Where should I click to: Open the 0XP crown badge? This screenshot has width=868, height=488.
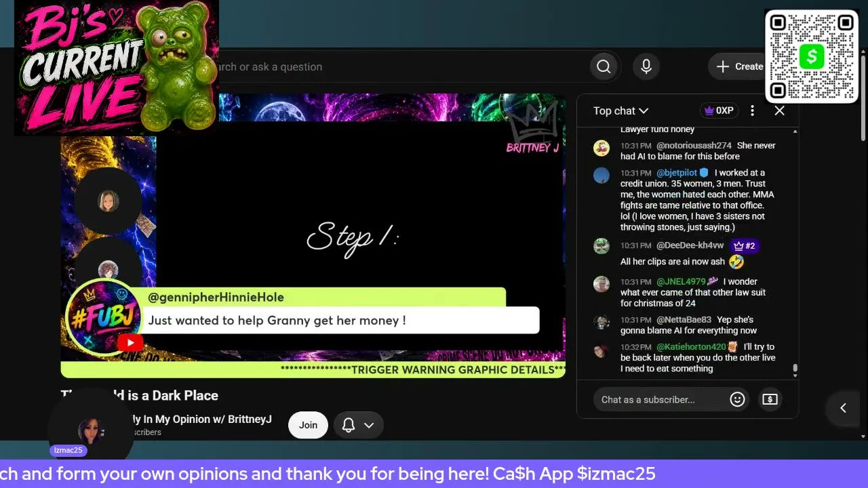719,110
